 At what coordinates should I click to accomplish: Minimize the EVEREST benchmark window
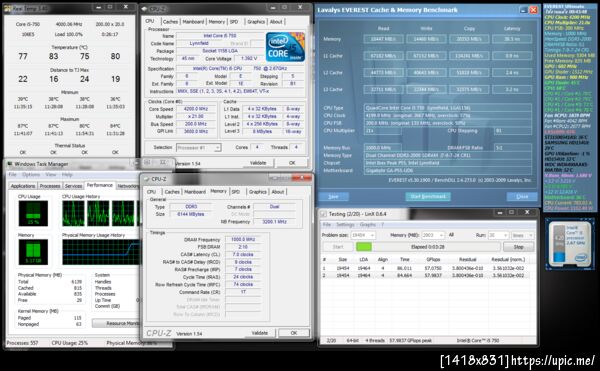coord(523,10)
